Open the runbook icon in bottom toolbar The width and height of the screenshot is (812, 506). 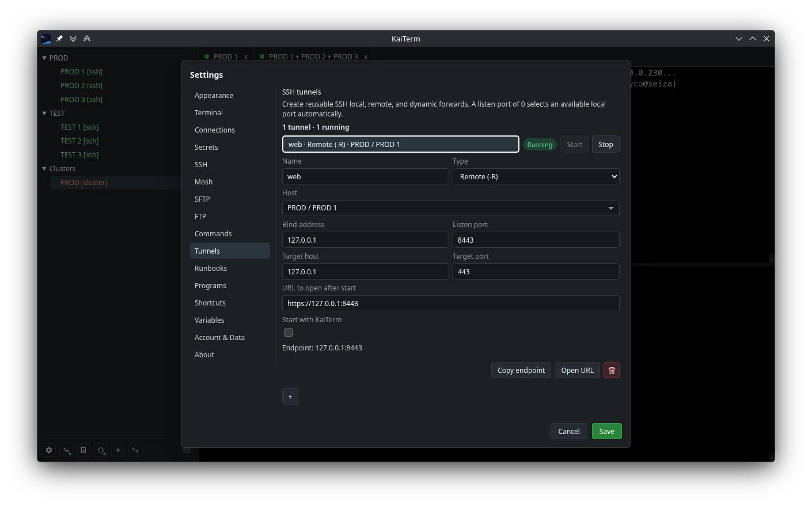84,450
